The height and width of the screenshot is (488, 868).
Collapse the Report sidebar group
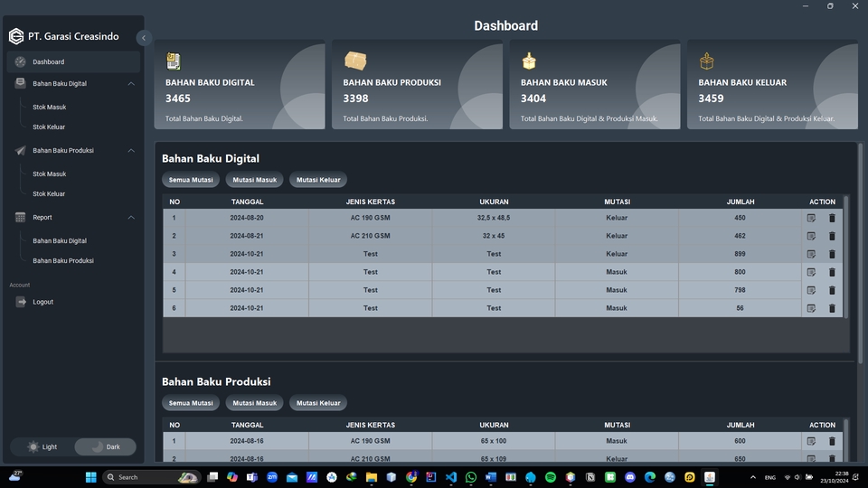(131, 218)
